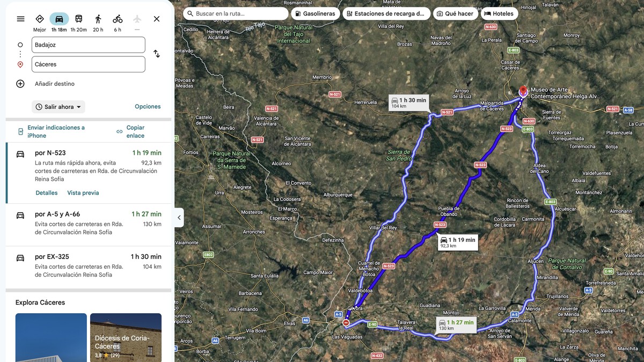Filter by Gasolineras chip
The width and height of the screenshot is (644, 362).
click(x=315, y=13)
